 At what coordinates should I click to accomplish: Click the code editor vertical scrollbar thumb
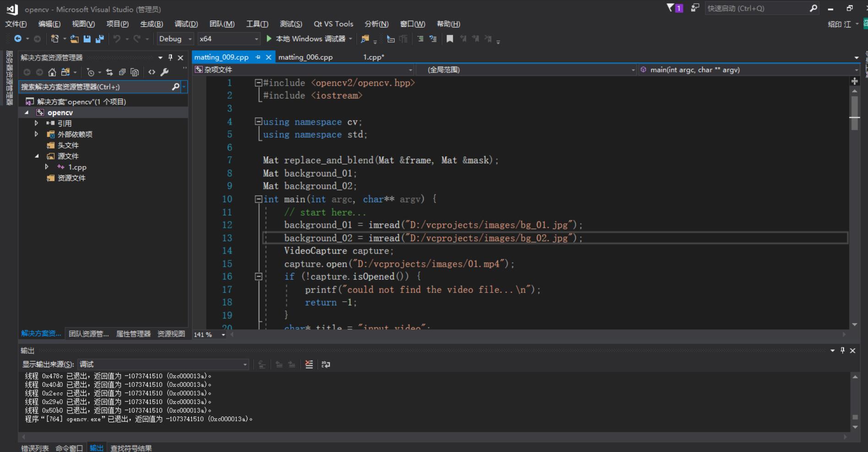coord(855,113)
